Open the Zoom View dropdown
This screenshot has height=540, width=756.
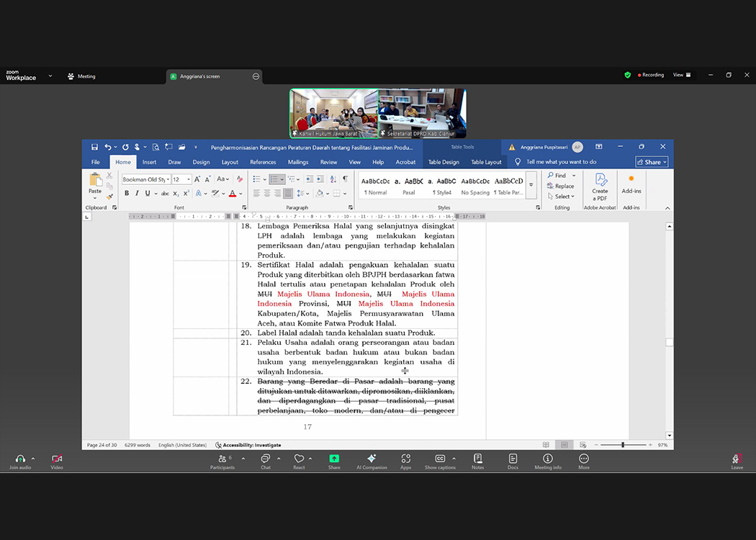pyautogui.click(x=682, y=75)
